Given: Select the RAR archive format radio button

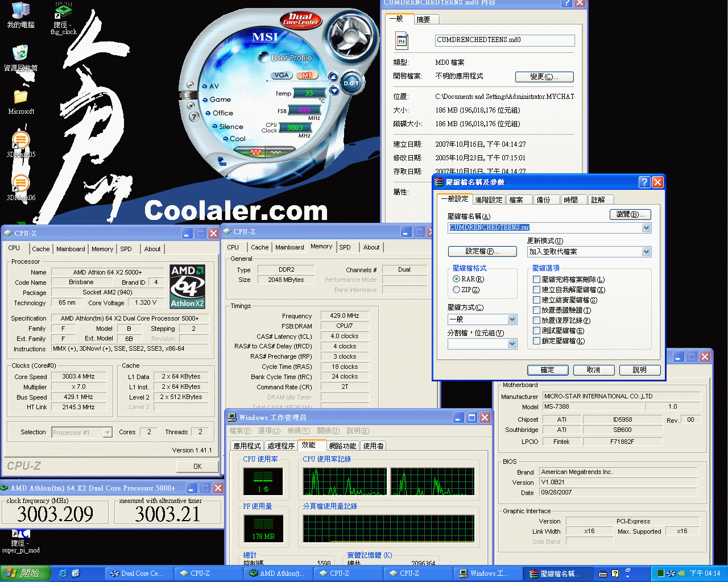Looking at the screenshot, I should pyautogui.click(x=456, y=279).
